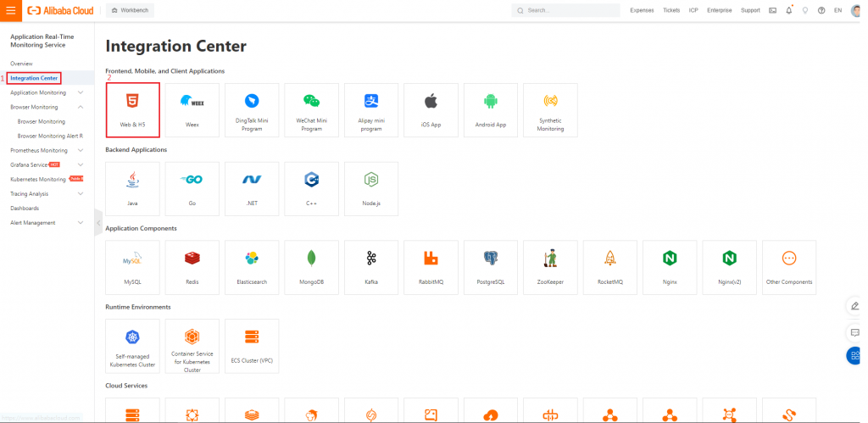Open Kubernetes Monitoring in sidebar
868x423 pixels.
[x=38, y=180]
